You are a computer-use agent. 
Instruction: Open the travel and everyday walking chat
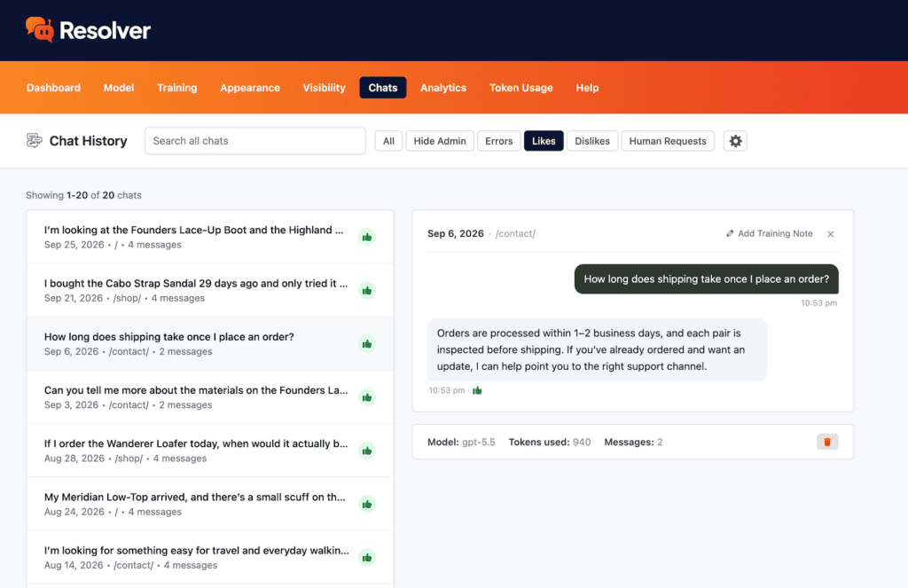point(209,557)
